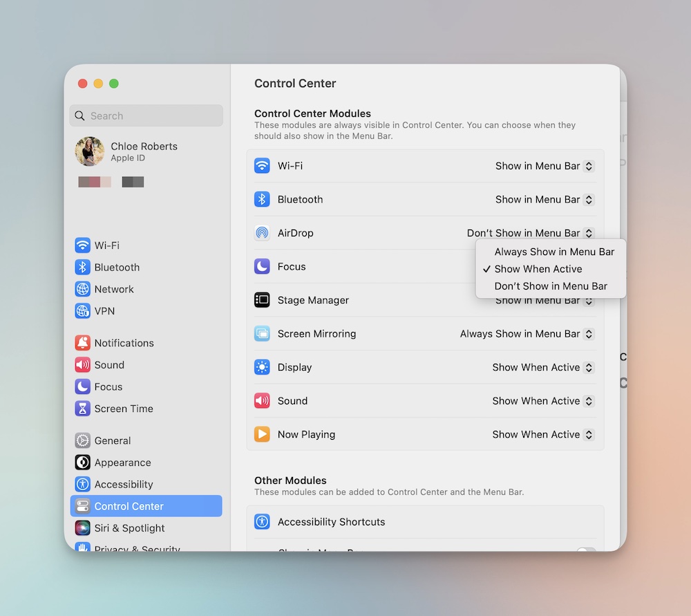Viewport: 691px width, 616px height.
Task: Click Control Center icon in sidebar
Action: [82, 506]
